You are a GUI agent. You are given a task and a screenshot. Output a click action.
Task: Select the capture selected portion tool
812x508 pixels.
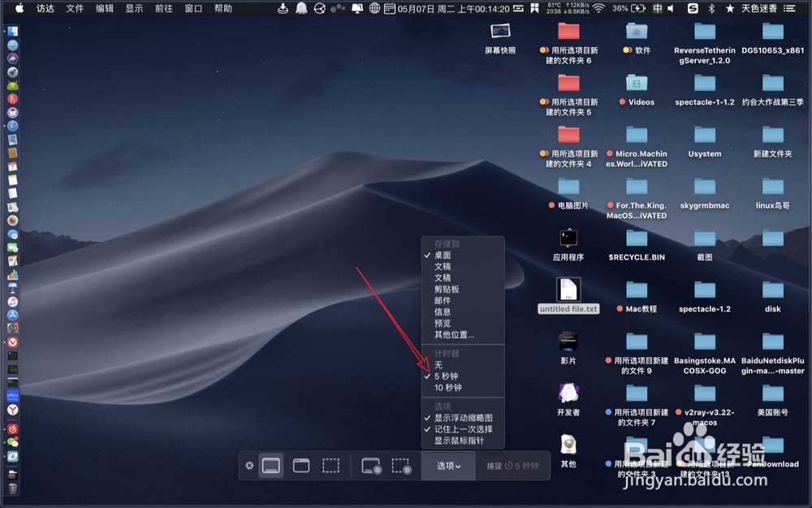330,466
